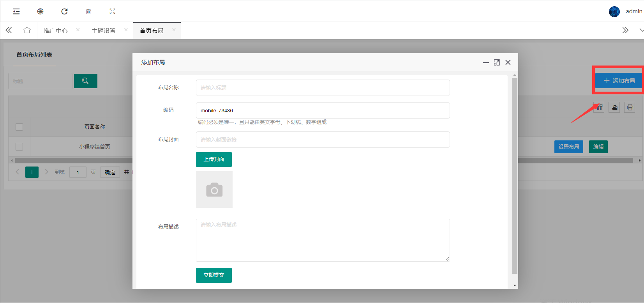
Task: Open admin user avatar
Action: click(x=614, y=12)
